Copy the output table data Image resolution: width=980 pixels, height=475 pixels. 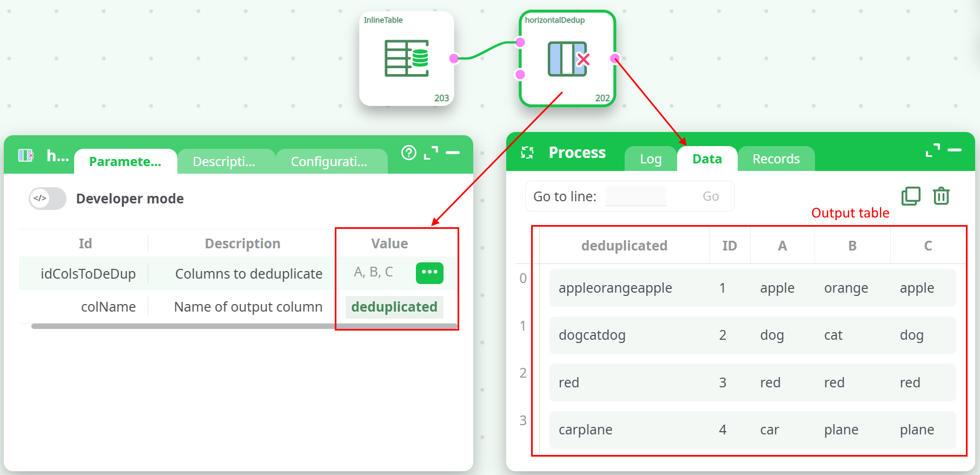click(x=911, y=196)
